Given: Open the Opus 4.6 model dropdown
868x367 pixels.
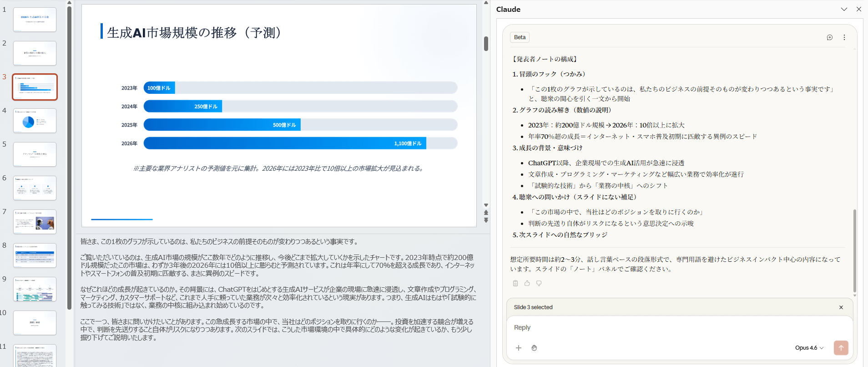Looking at the screenshot, I should (x=809, y=348).
